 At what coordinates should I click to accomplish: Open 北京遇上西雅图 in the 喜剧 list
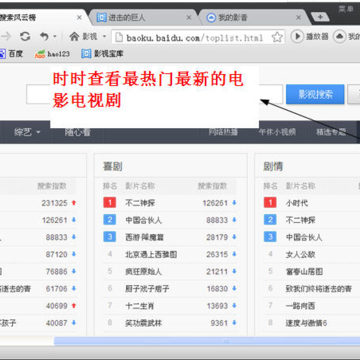click(151, 255)
